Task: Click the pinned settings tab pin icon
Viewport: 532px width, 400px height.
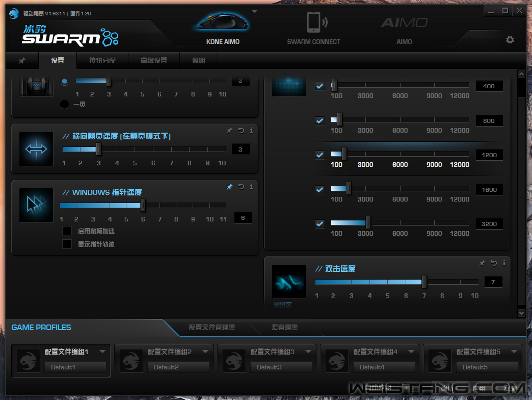Action: coord(22,60)
